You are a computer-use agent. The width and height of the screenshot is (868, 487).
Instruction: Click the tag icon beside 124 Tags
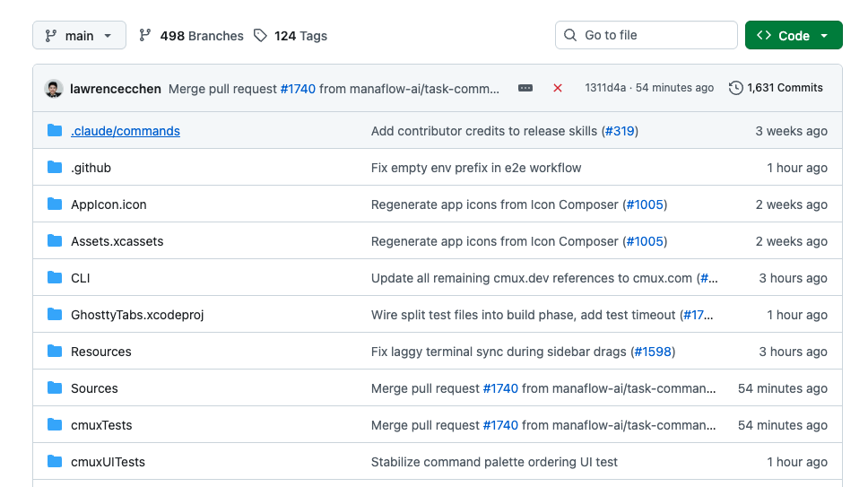click(x=260, y=35)
